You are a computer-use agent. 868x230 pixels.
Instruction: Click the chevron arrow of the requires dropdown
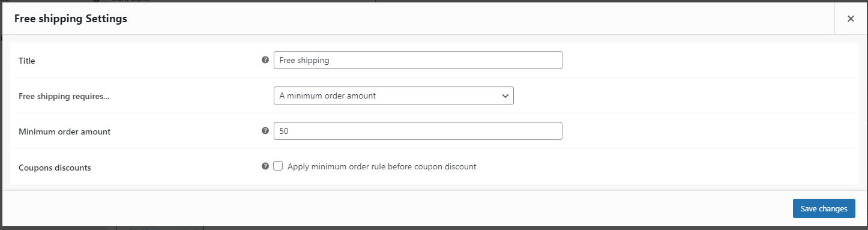tap(505, 95)
